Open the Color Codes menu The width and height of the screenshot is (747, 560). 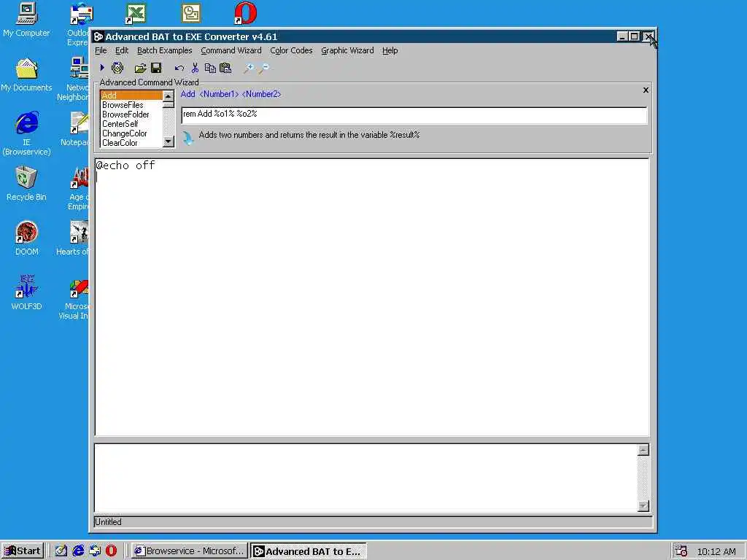pyautogui.click(x=291, y=50)
